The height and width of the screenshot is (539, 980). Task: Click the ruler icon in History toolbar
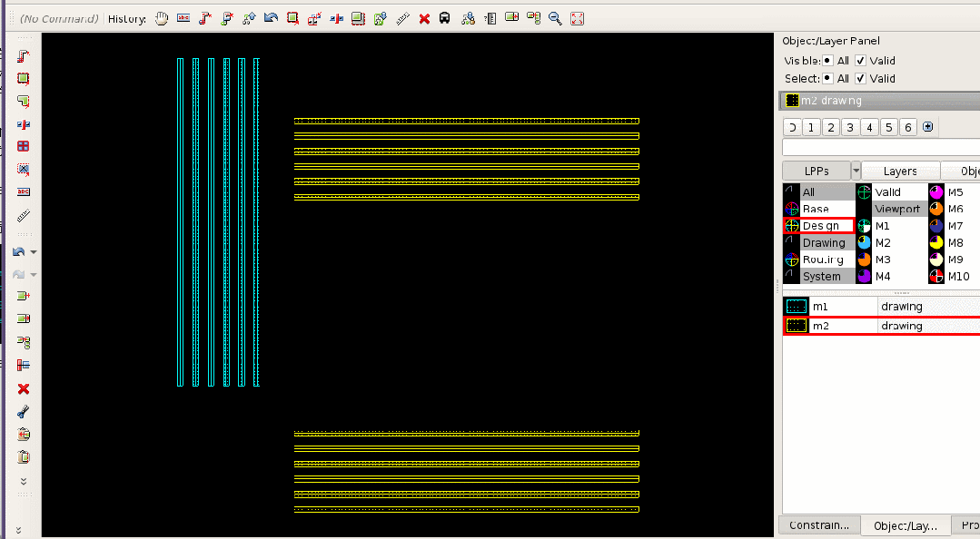pyautogui.click(x=403, y=19)
